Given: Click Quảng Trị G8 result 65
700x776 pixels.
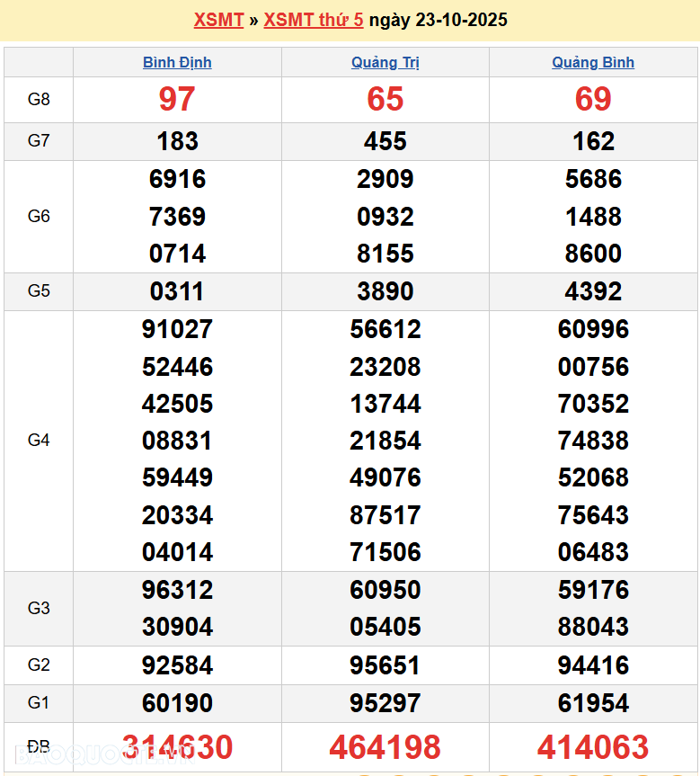Looking at the screenshot, I should coord(385,99).
